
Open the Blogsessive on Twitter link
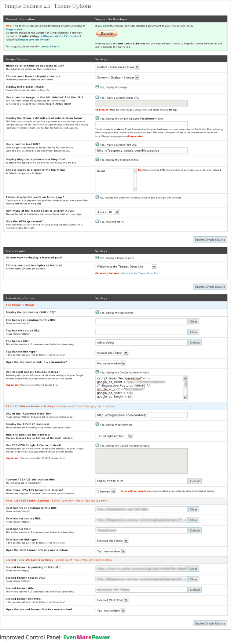(34, 40)
